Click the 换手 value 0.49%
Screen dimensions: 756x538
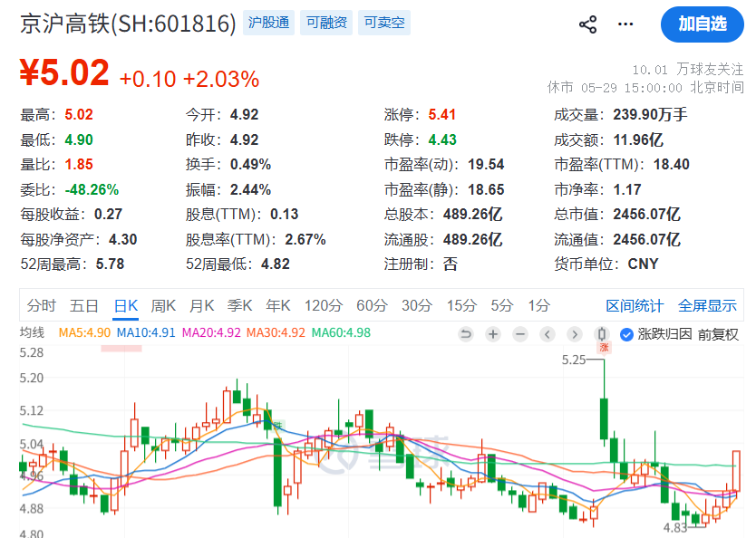[x=250, y=164]
